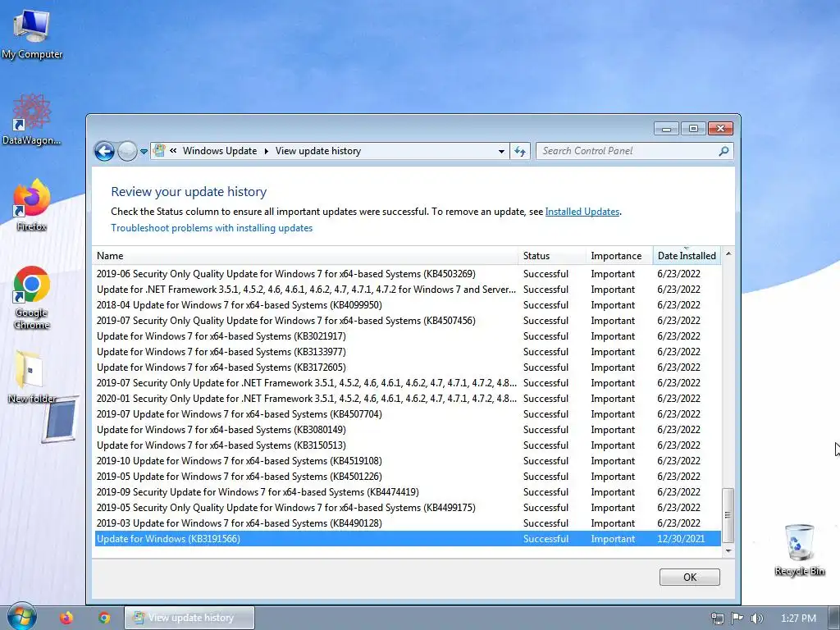Click scrollbar up arrow in list
Image resolution: width=840 pixels, height=630 pixels.
[728, 253]
